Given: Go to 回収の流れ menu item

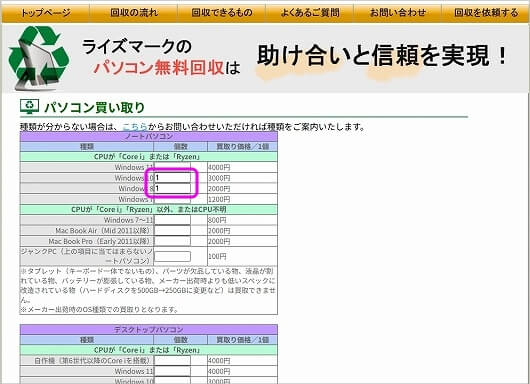Looking at the screenshot, I should pos(134,13).
